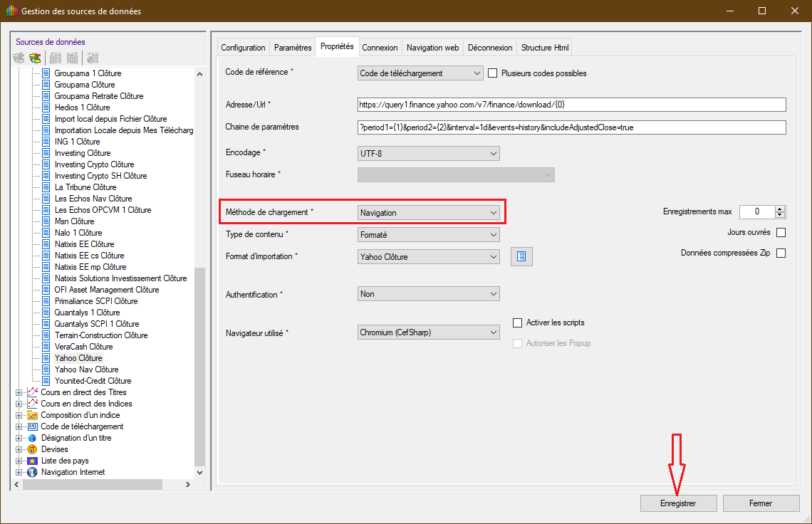
Task: Click the green globe sync toolbar icon
Action: click(x=35, y=58)
